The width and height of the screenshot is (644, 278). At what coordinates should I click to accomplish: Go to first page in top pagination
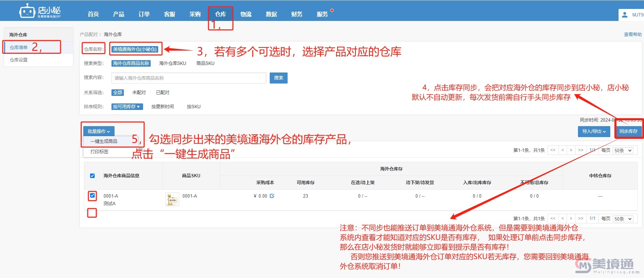coord(553,150)
